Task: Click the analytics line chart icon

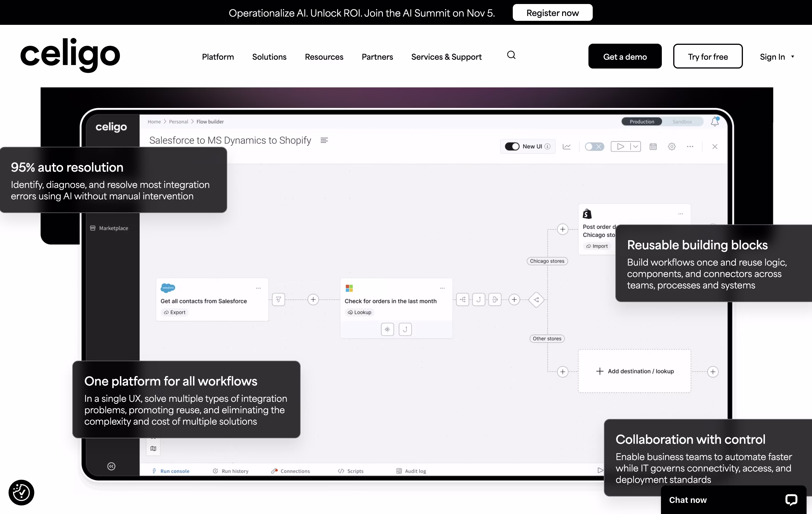Action: [566, 146]
